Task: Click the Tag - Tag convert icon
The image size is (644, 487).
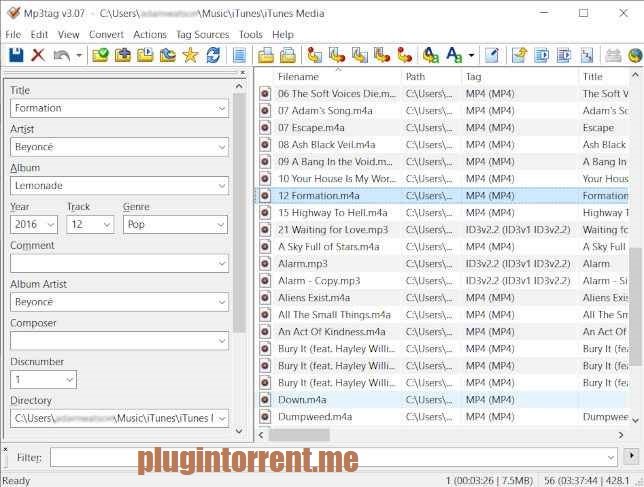Action: [405, 55]
